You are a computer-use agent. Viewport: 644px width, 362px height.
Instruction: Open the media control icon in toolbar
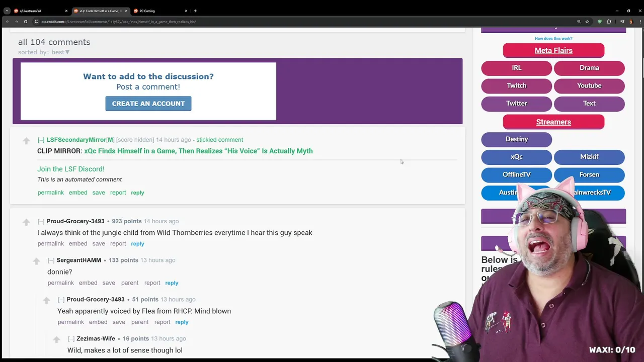622,22
